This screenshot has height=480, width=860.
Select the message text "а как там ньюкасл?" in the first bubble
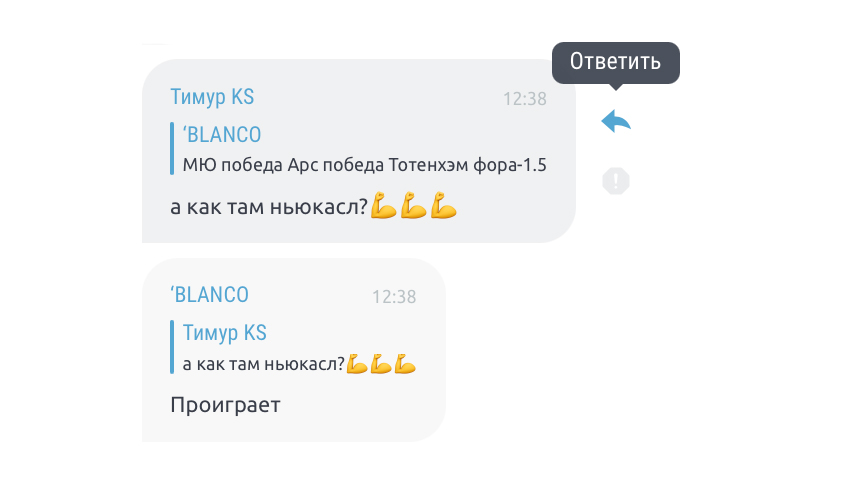pos(269,207)
